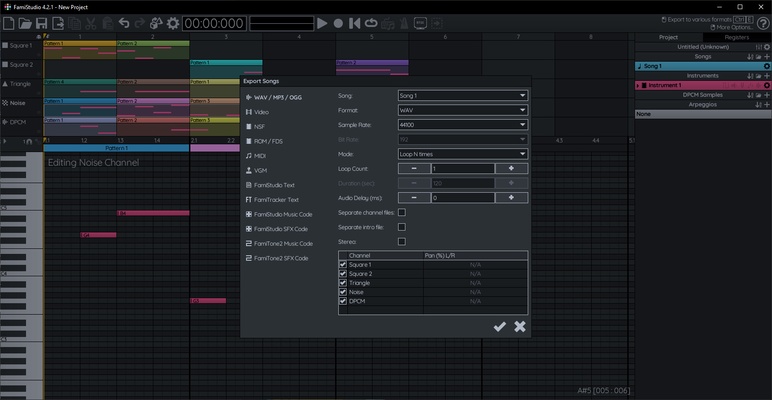This screenshot has width=772, height=400.
Task: Decrease Audio Delay with minus button
Action: click(414, 198)
